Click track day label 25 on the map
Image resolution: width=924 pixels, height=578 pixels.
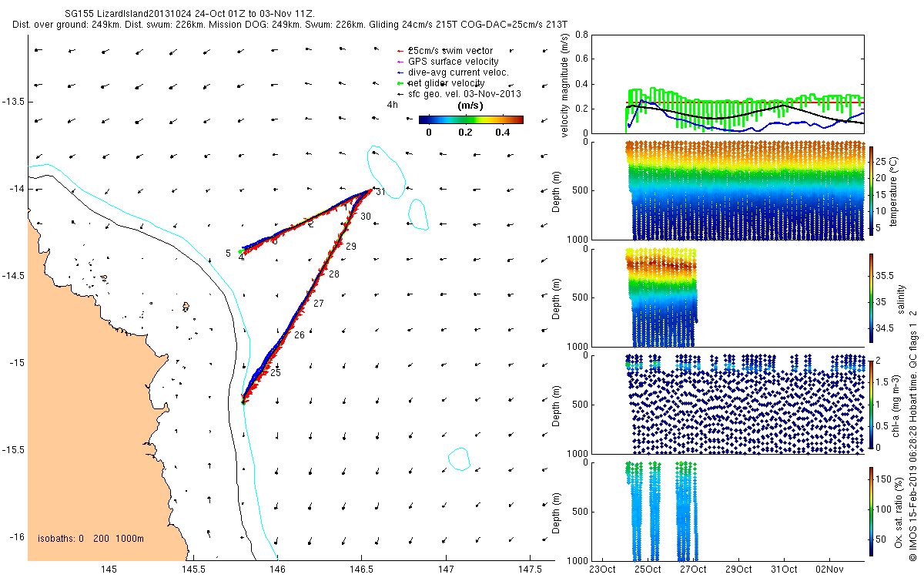coord(275,373)
